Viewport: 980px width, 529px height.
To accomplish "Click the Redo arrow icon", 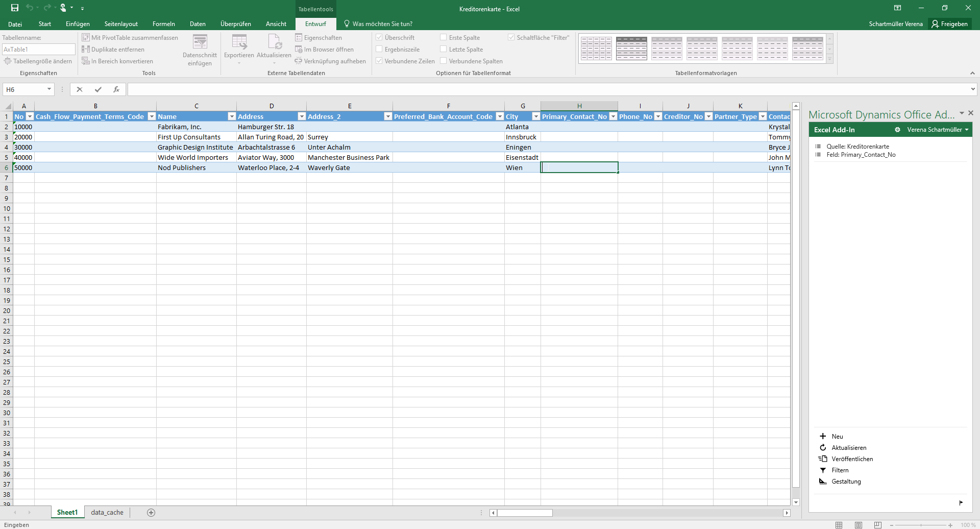I will tap(47, 8).
